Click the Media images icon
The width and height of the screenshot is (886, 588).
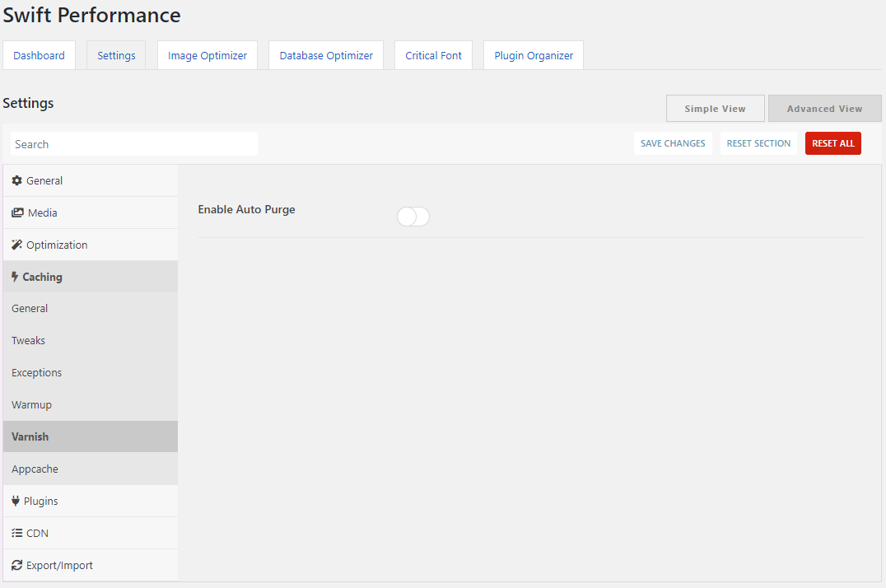pyautogui.click(x=17, y=212)
